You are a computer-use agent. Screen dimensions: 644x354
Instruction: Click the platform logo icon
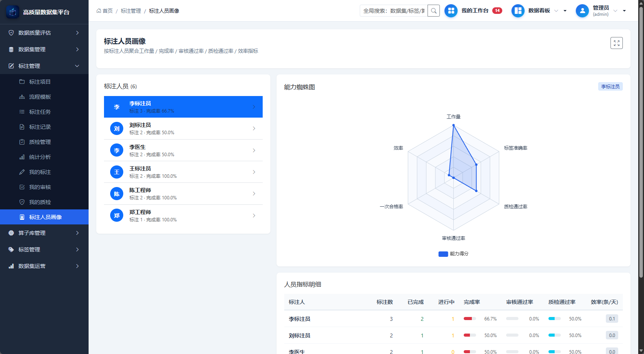pyautogui.click(x=13, y=12)
